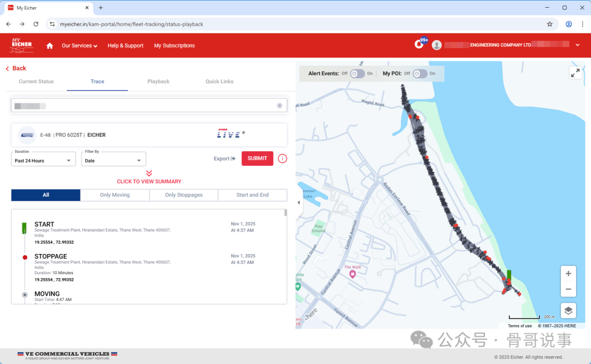Image resolution: width=591 pixels, height=364 pixels.
Task: Go Back to previous page
Action: 16,68
